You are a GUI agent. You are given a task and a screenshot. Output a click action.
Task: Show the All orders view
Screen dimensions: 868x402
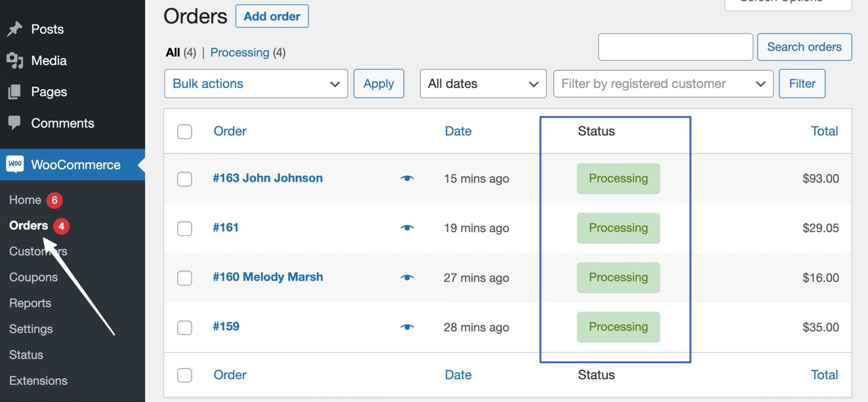pyautogui.click(x=173, y=52)
